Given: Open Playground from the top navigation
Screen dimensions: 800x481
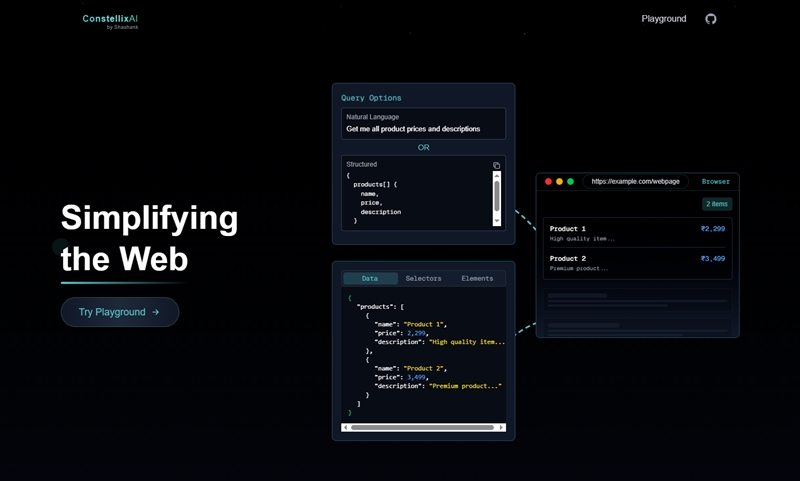Looking at the screenshot, I should 664,19.
